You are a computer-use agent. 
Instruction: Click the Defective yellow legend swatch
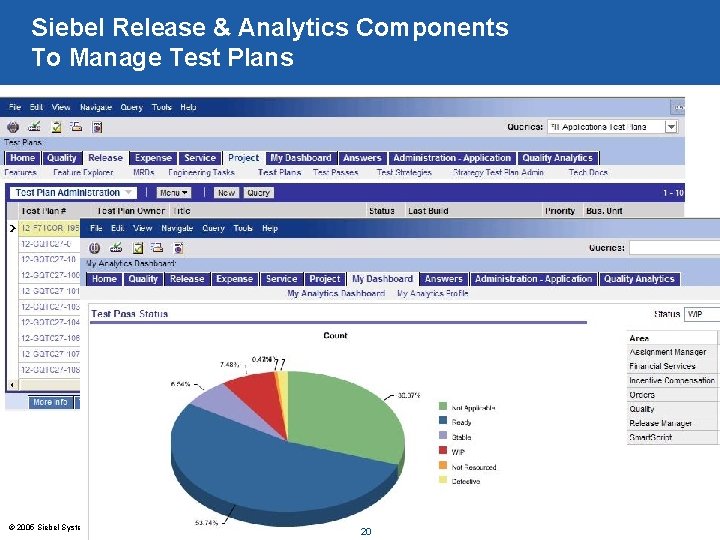click(x=443, y=480)
